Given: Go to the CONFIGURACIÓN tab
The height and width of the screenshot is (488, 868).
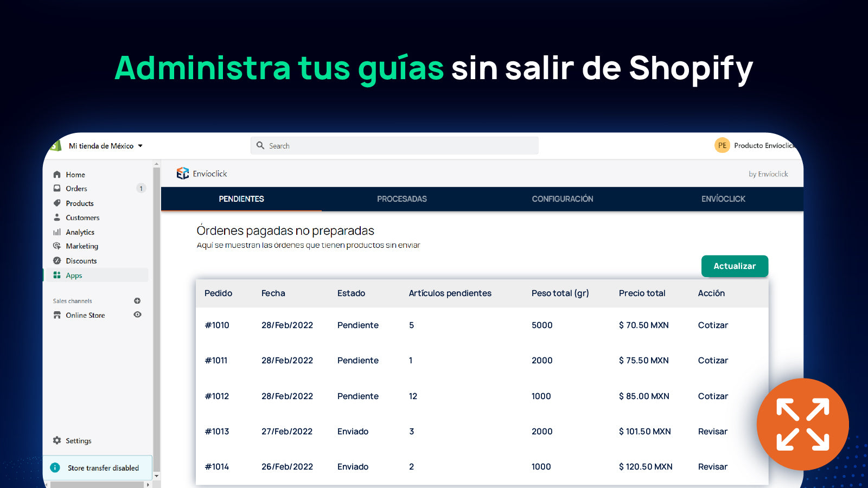Looking at the screenshot, I should coord(563,199).
